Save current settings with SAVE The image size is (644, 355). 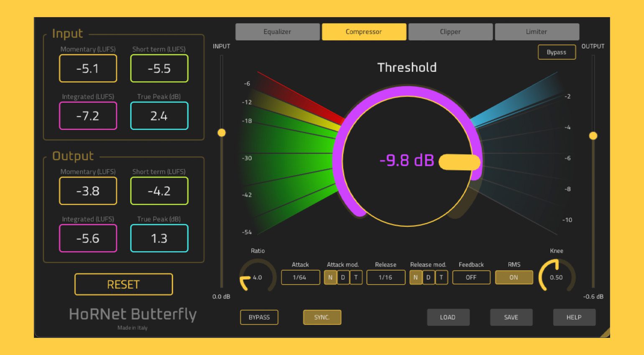point(511,317)
